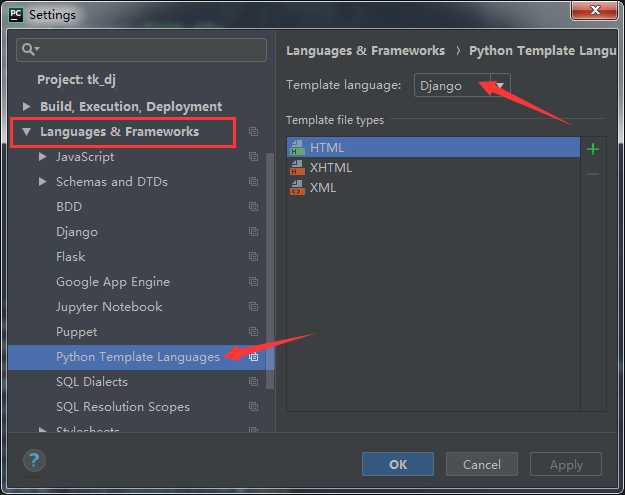625x495 pixels.
Task: Open Jupyter Notebook settings
Action: pos(109,307)
